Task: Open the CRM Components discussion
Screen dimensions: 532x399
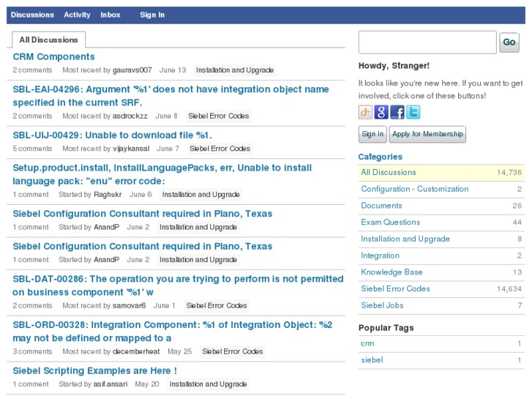Action: (x=54, y=56)
